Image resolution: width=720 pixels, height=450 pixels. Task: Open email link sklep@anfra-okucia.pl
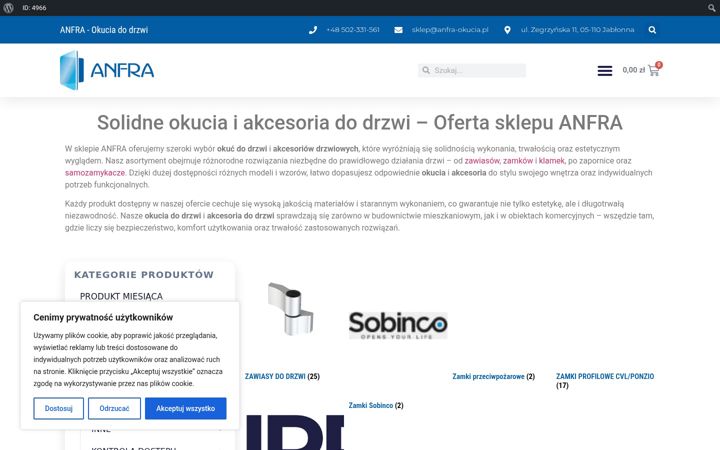point(450,30)
